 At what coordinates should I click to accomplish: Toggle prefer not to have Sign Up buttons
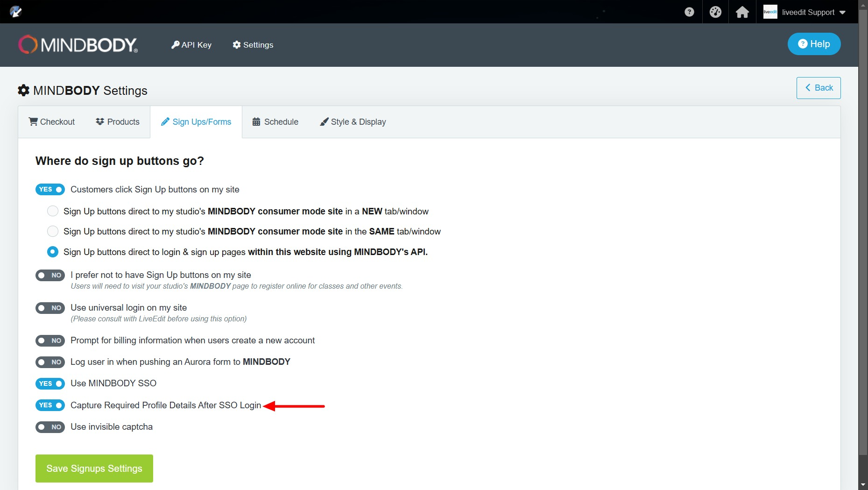coord(50,276)
